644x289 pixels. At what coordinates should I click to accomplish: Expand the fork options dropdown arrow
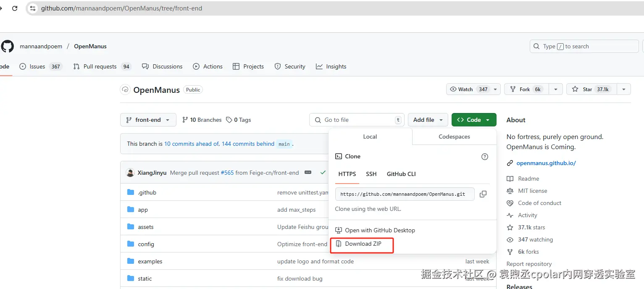[556, 89]
